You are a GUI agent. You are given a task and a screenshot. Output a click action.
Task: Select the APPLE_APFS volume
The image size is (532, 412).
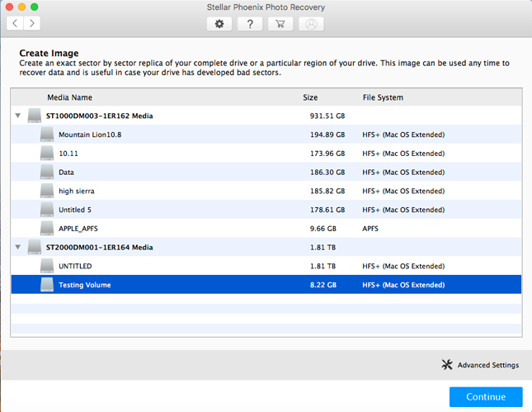(266, 229)
